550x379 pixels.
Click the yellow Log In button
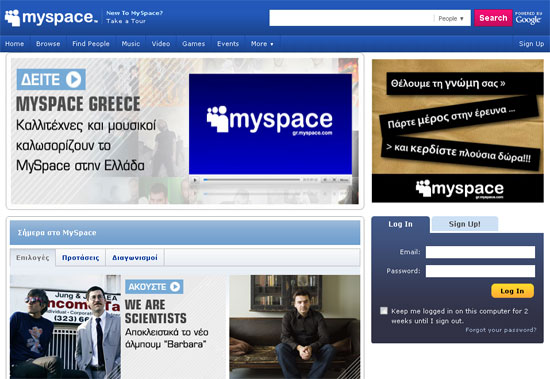512,291
